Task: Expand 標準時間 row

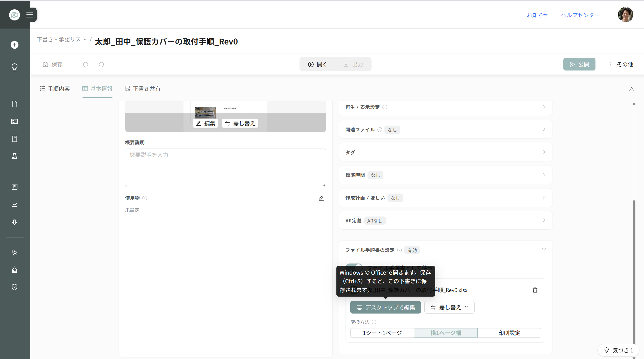Action: (x=446, y=175)
